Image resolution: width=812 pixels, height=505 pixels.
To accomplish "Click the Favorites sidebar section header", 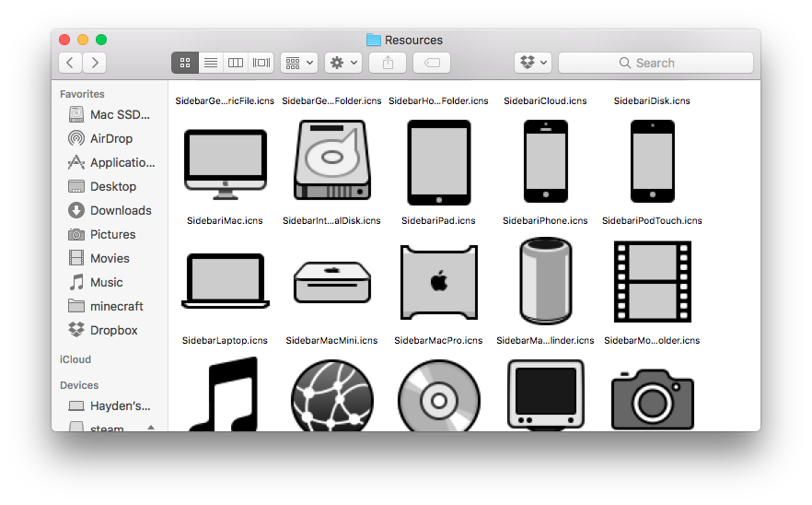I will (82, 94).
